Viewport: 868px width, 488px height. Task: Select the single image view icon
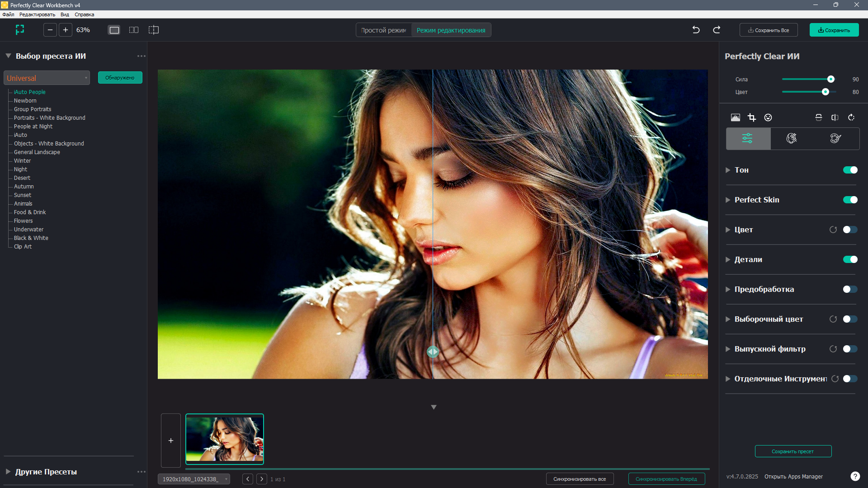[114, 30]
